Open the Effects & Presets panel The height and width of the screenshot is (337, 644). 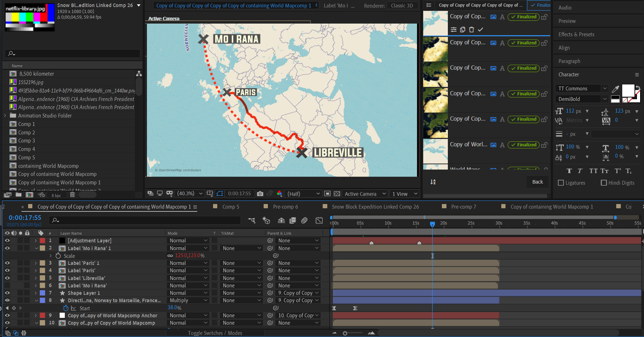tap(576, 34)
